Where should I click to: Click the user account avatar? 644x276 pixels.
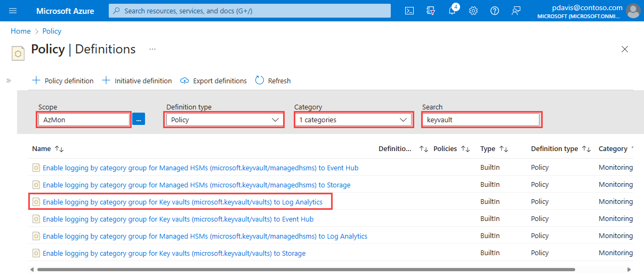(x=633, y=11)
